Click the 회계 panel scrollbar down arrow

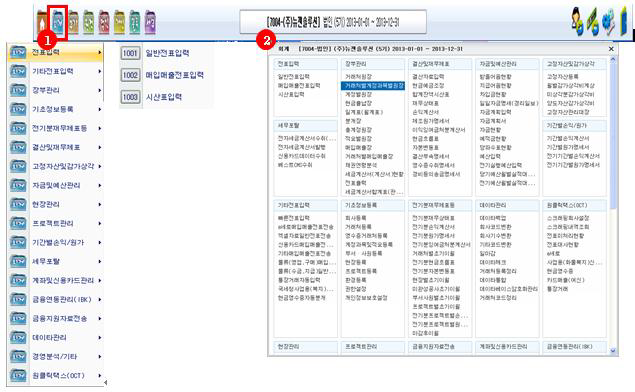tap(613, 351)
